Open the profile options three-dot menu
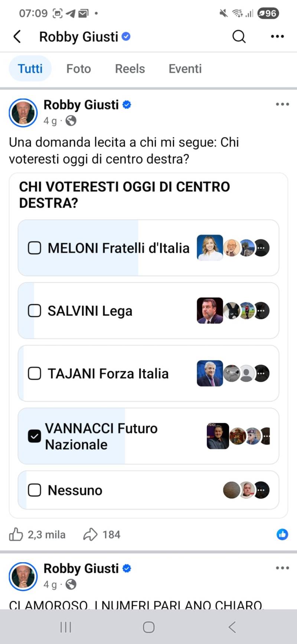 [x=277, y=36]
